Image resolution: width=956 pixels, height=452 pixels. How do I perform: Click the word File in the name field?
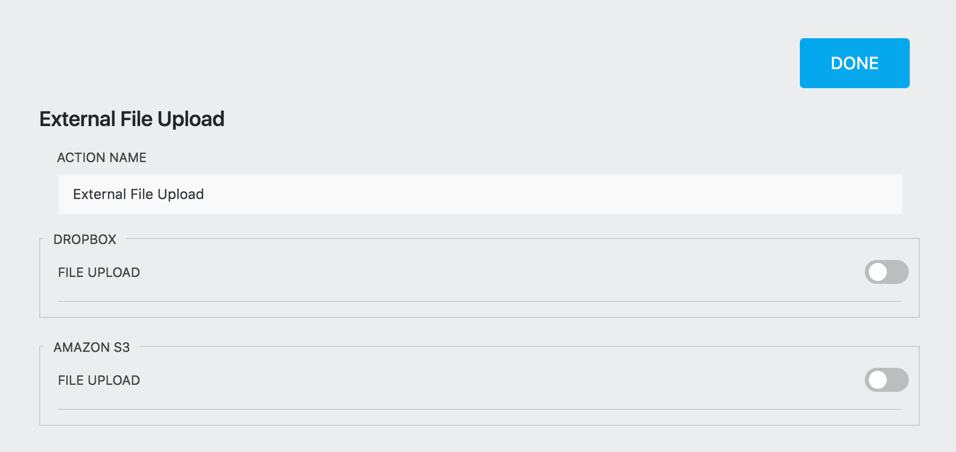144,194
